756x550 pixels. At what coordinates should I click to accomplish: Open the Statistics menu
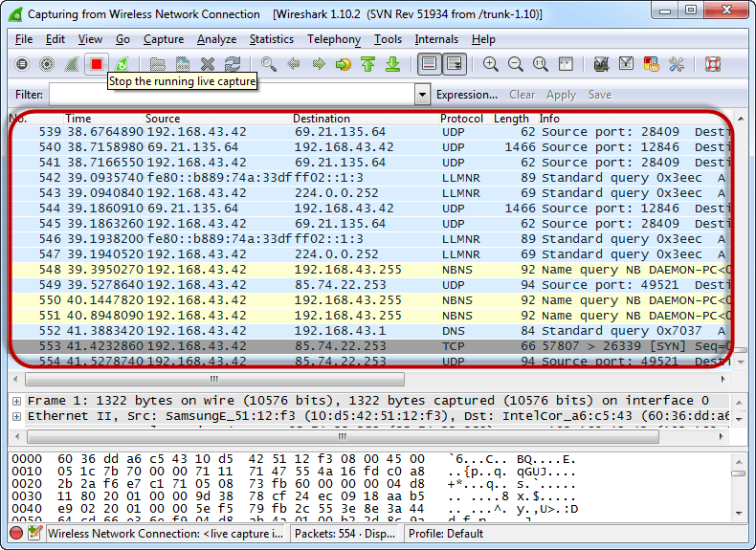pos(271,39)
